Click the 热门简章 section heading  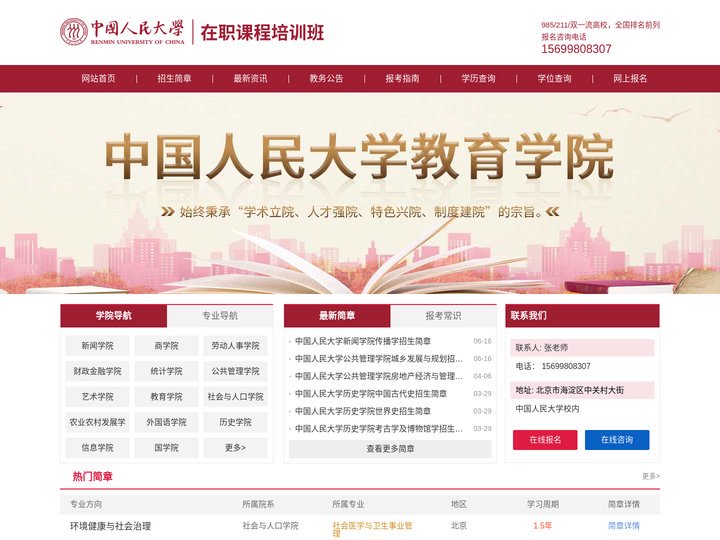coord(92,476)
